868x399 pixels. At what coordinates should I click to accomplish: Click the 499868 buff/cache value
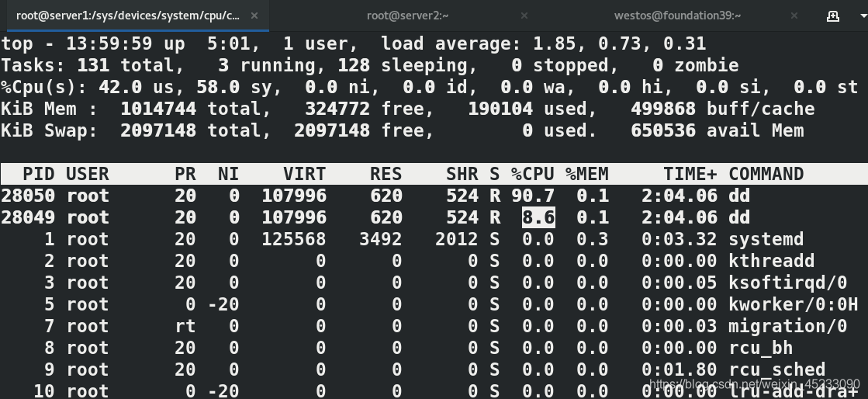tap(662, 109)
